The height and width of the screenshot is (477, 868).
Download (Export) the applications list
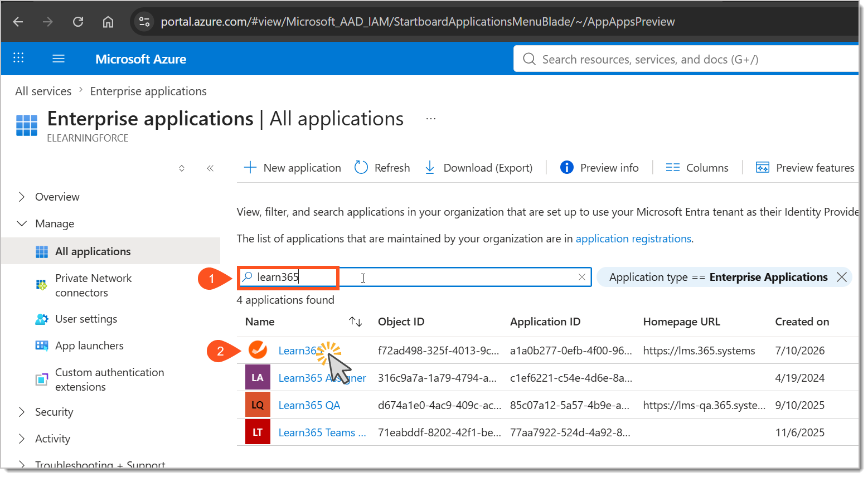(478, 168)
